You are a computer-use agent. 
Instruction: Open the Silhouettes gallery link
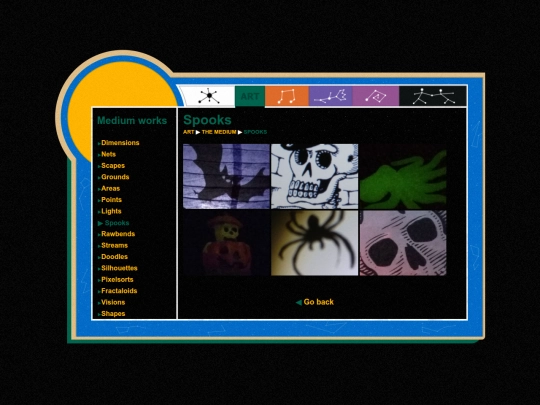tap(119, 268)
